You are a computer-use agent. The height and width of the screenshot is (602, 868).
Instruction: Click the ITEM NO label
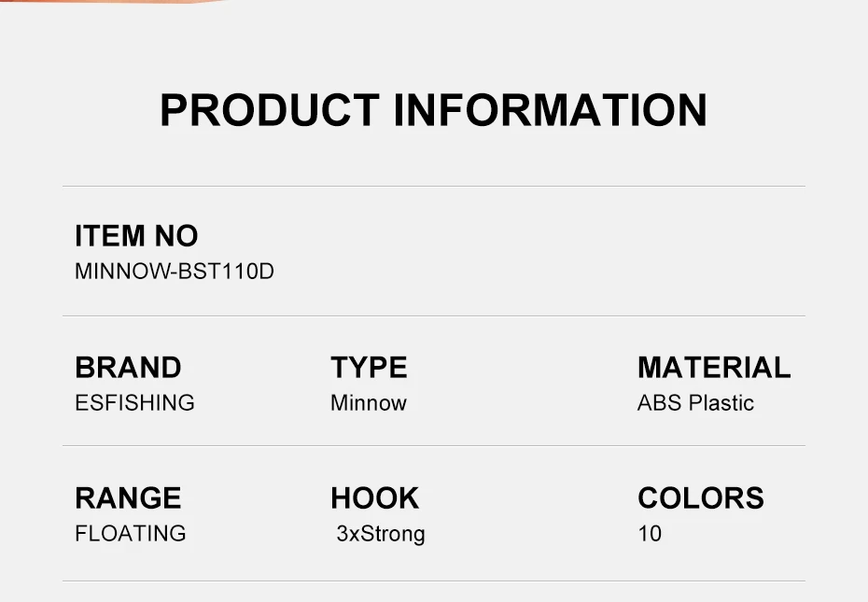136,236
